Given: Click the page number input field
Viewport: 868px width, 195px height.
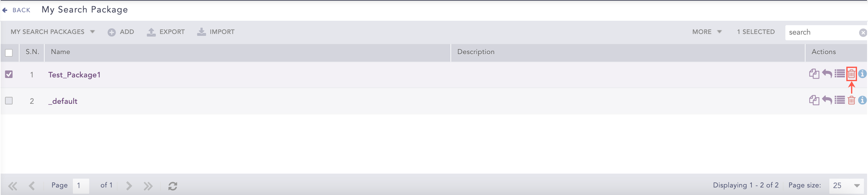Looking at the screenshot, I should pos(81,186).
